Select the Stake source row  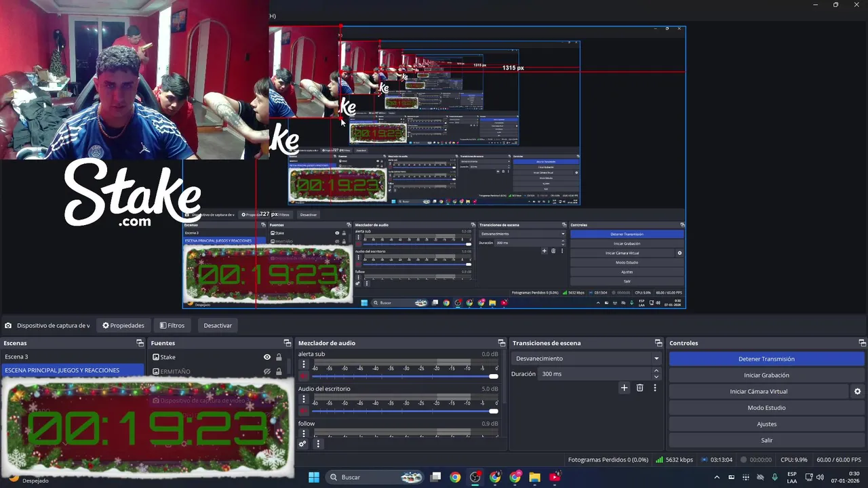(217, 357)
